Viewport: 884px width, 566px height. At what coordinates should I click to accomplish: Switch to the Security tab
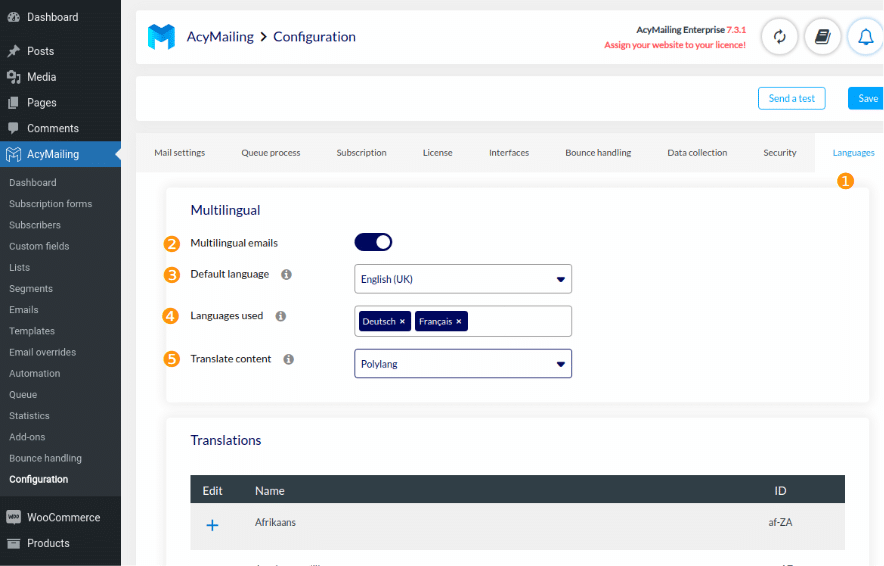point(780,153)
